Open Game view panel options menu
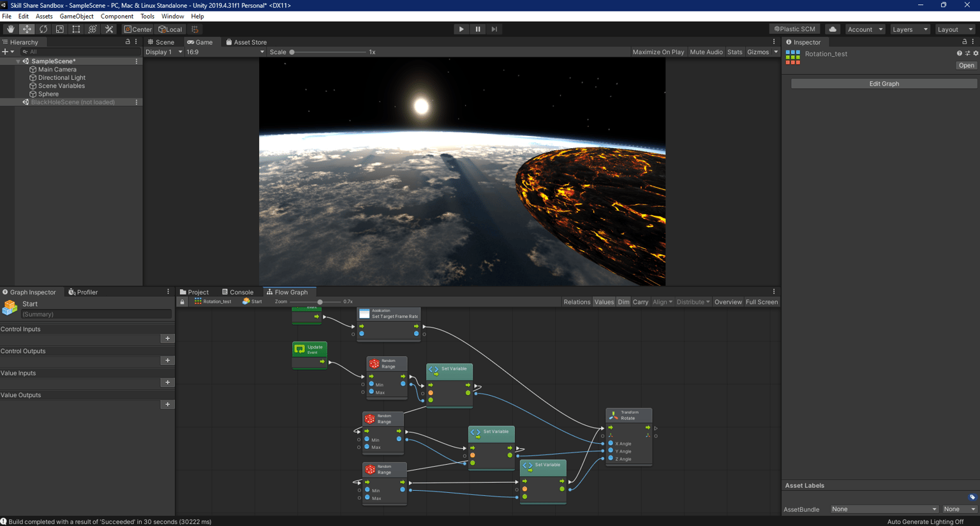The height and width of the screenshot is (526, 980). point(774,42)
